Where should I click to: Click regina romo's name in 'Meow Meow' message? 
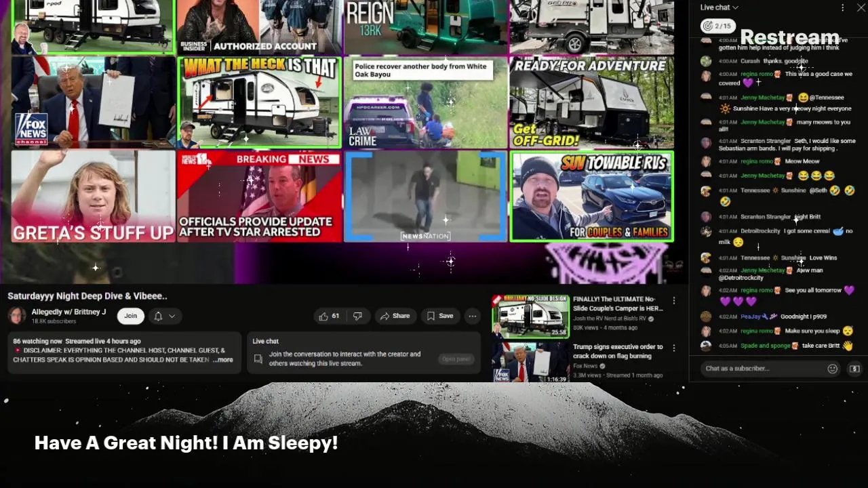point(756,161)
